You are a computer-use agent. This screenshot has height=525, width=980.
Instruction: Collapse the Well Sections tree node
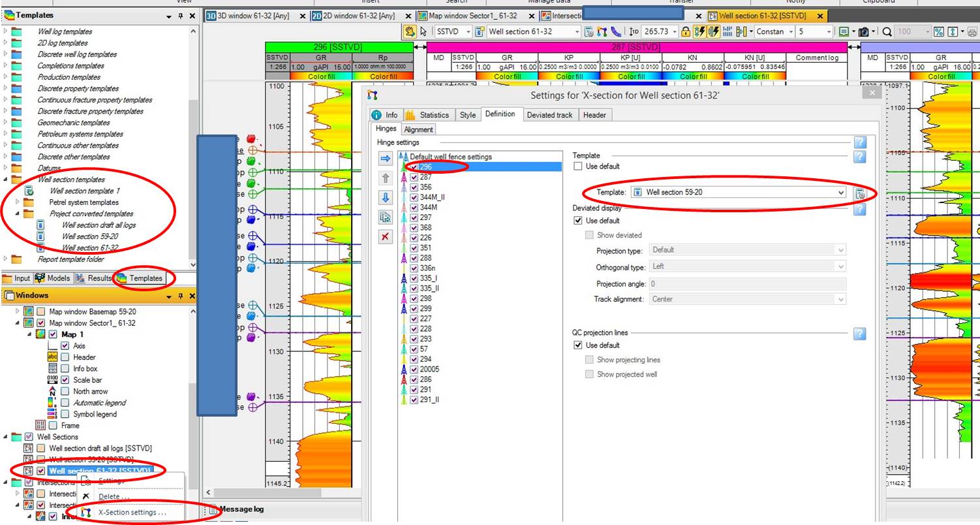point(5,437)
